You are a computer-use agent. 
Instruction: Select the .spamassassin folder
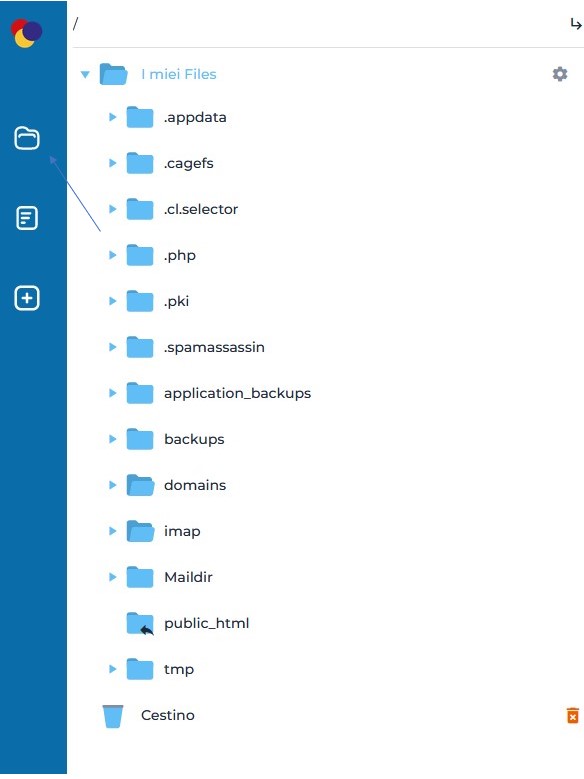pos(214,347)
